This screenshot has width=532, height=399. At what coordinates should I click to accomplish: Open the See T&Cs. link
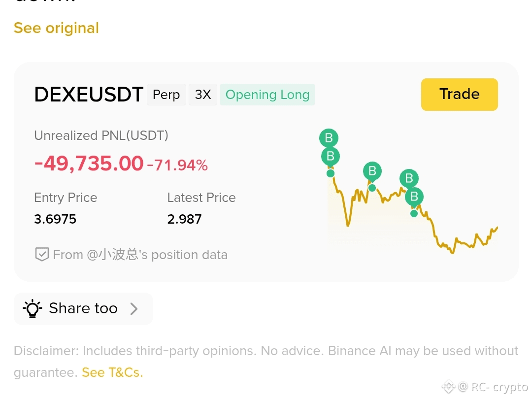coord(112,372)
